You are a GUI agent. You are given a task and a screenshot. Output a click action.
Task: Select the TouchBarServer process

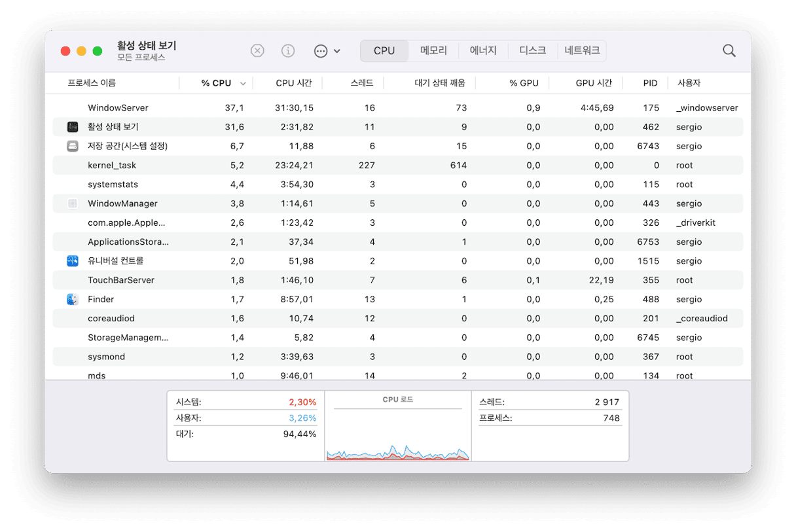(121, 280)
